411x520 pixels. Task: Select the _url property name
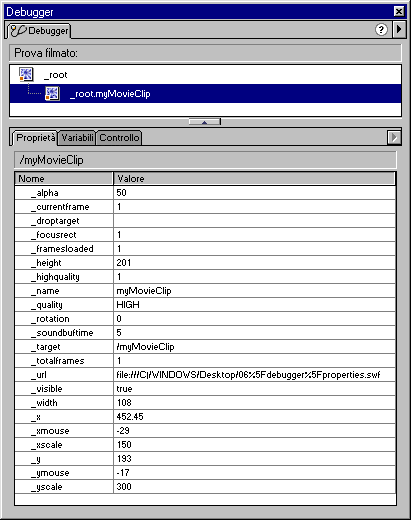[x=39, y=375]
